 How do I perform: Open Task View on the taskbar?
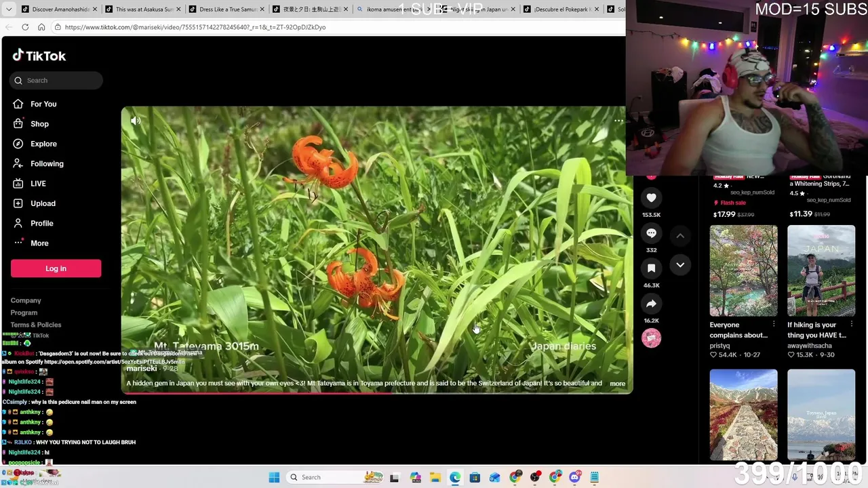[395, 477]
